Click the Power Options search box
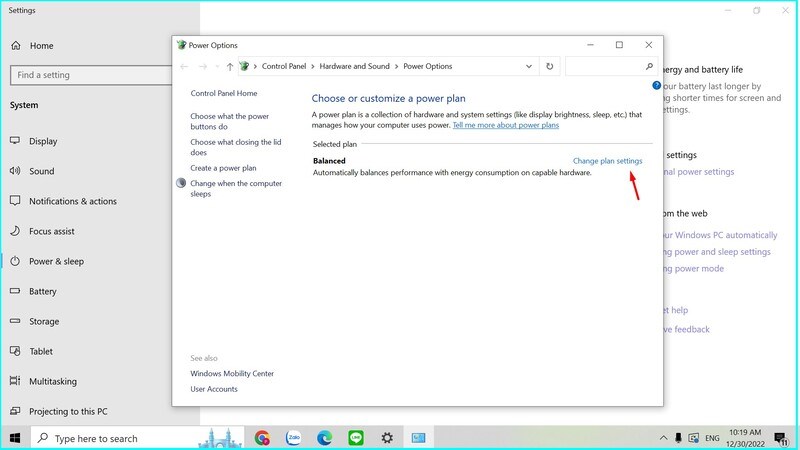800x450 pixels. pyautogui.click(x=611, y=66)
